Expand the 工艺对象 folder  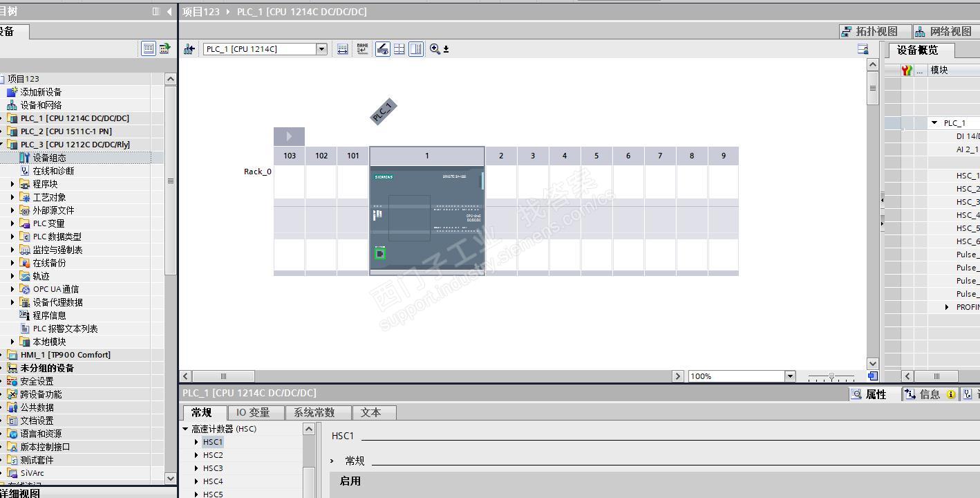click(12, 197)
